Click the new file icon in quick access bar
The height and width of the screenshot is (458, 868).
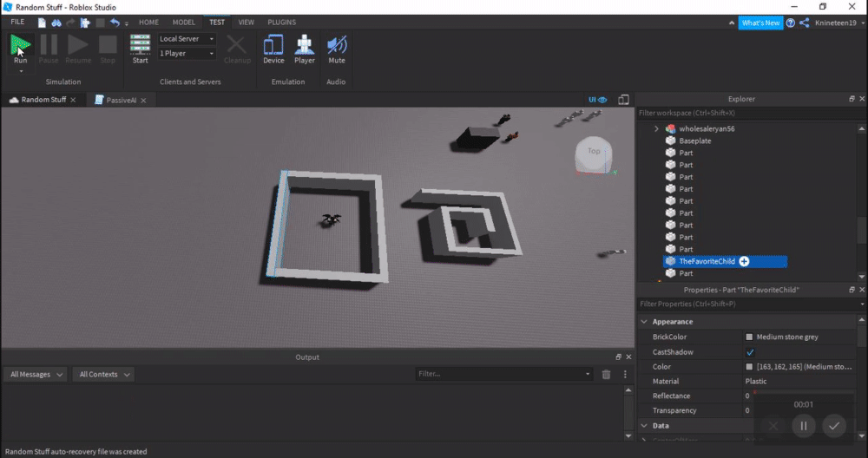point(42,23)
